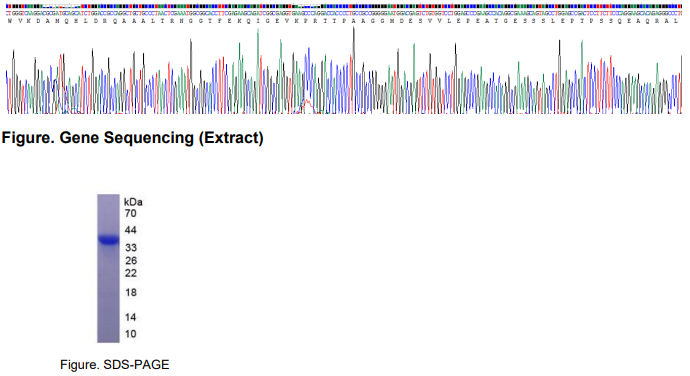Image resolution: width=690 pixels, height=376 pixels.
Task: Click the SDS-PAGE gel lane image
Action: (x=108, y=268)
